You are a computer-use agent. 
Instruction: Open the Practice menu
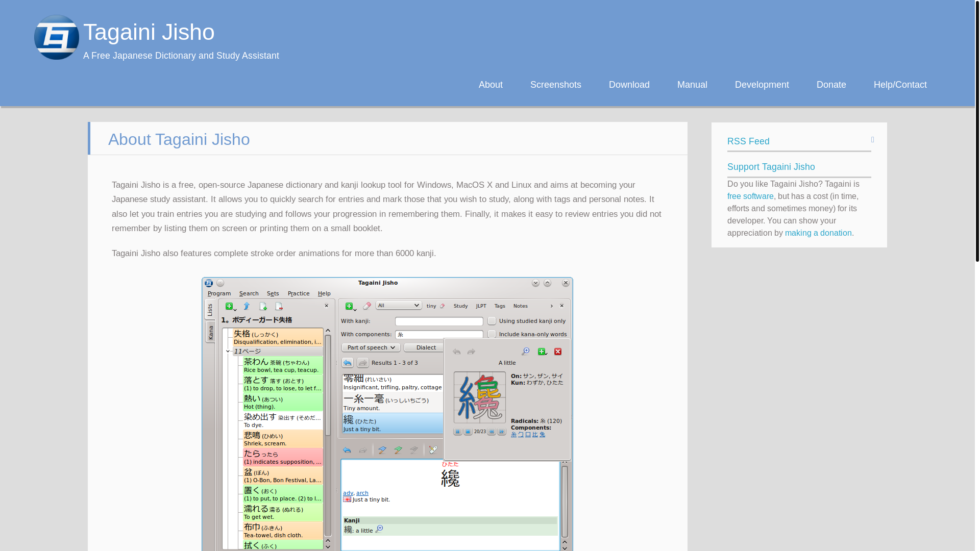[x=299, y=294]
